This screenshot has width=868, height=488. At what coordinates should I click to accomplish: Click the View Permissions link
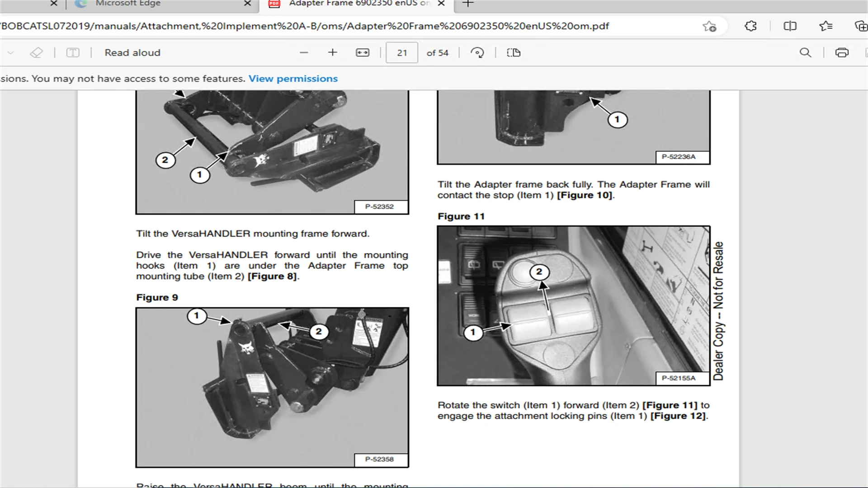pyautogui.click(x=293, y=78)
